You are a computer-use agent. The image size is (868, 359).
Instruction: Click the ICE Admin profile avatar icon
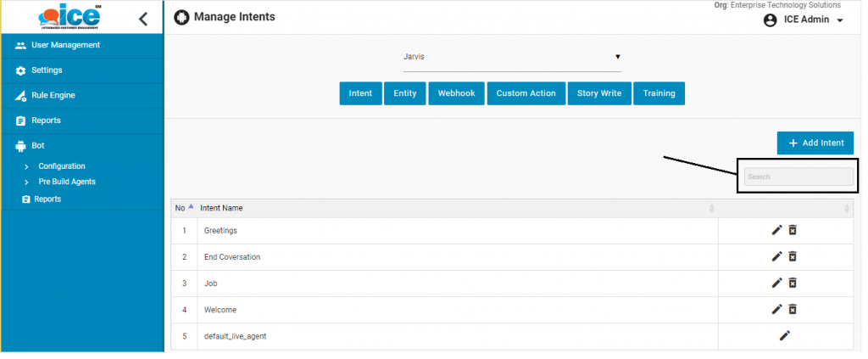(x=770, y=20)
